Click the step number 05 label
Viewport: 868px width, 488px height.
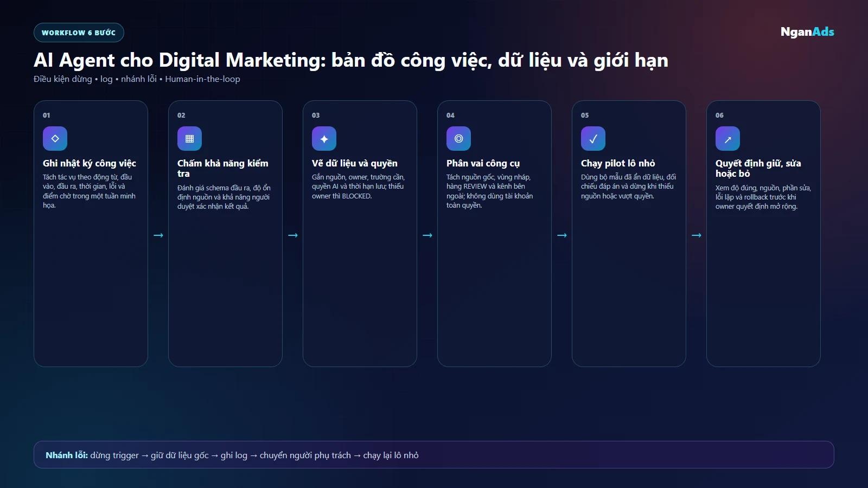585,115
